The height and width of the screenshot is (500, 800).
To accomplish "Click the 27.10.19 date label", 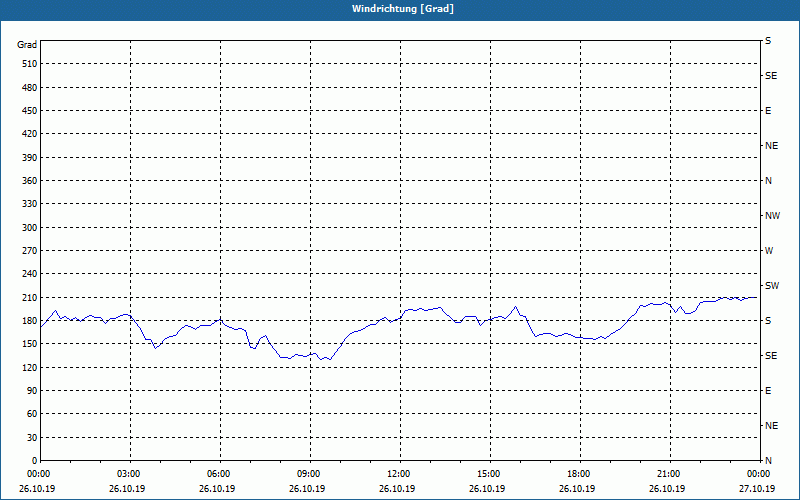I will pyautogui.click(x=757, y=489).
